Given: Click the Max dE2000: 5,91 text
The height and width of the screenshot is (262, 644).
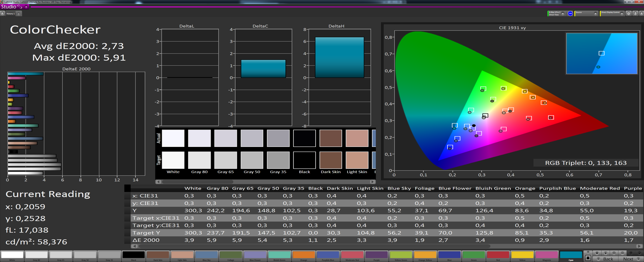Looking at the screenshot, I should (79, 58).
